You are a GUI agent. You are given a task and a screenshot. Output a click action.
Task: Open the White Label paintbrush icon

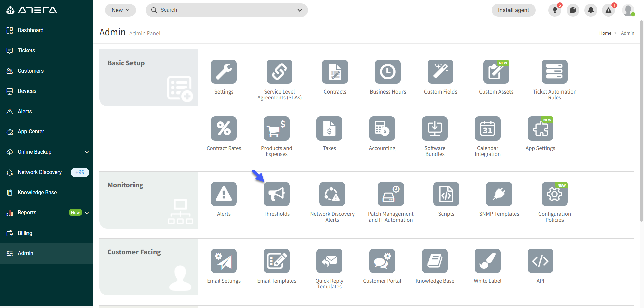pyautogui.click(x=487, y=261)
